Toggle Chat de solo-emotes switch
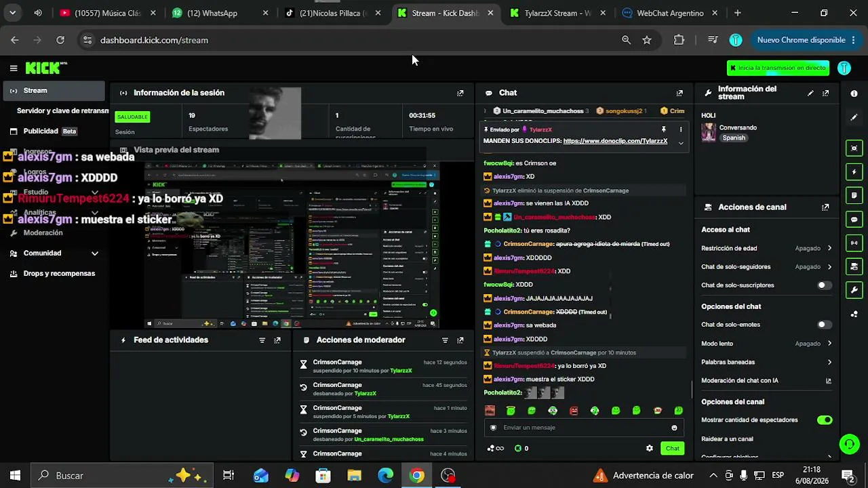 click(824, 325)
